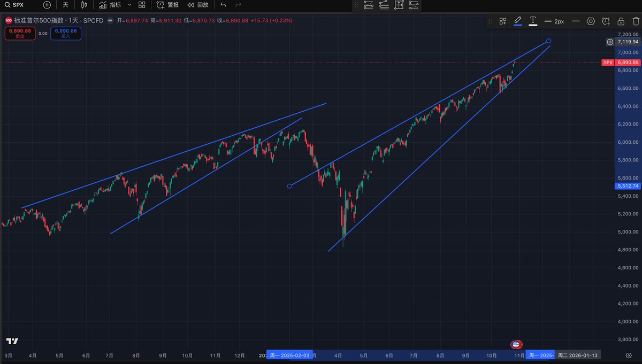Click the 周一 2025-02-03 date label

coord(289,355)
